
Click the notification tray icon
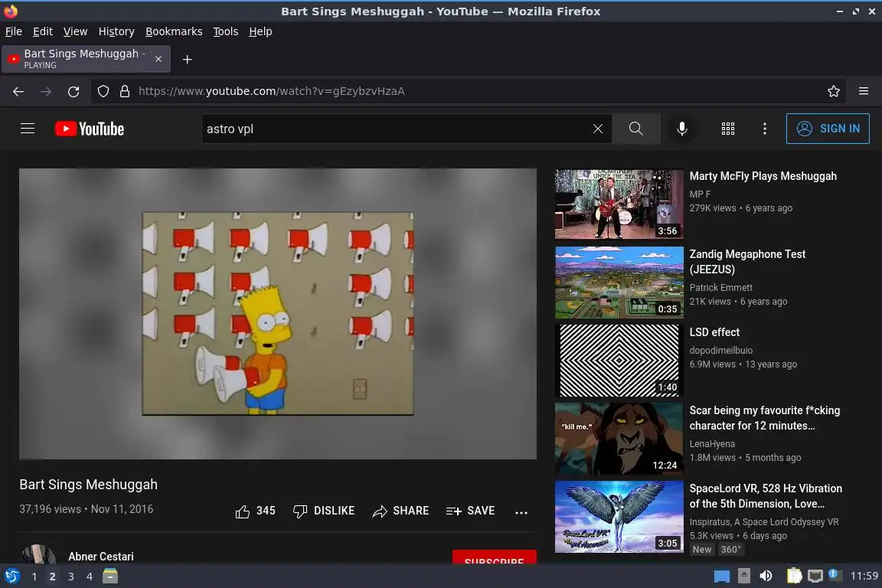[835, 575]
